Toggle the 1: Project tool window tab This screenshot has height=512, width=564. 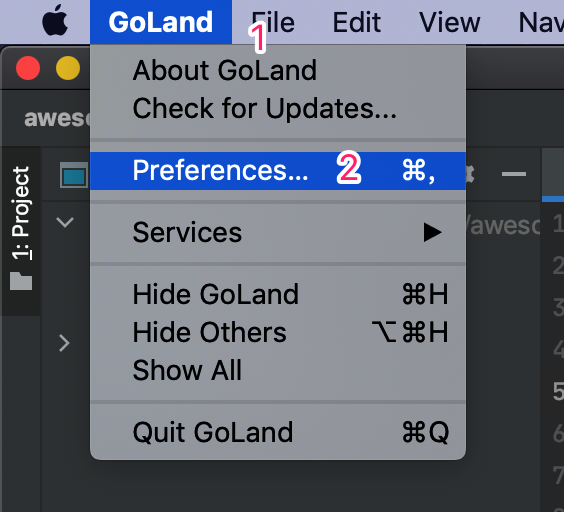[x=21, y=212]
